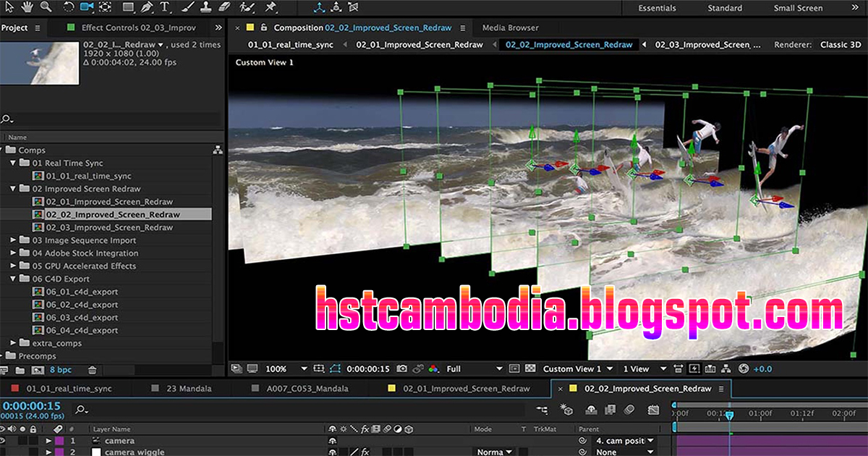
Task: Enable World Axis mode
Action: 337,8
